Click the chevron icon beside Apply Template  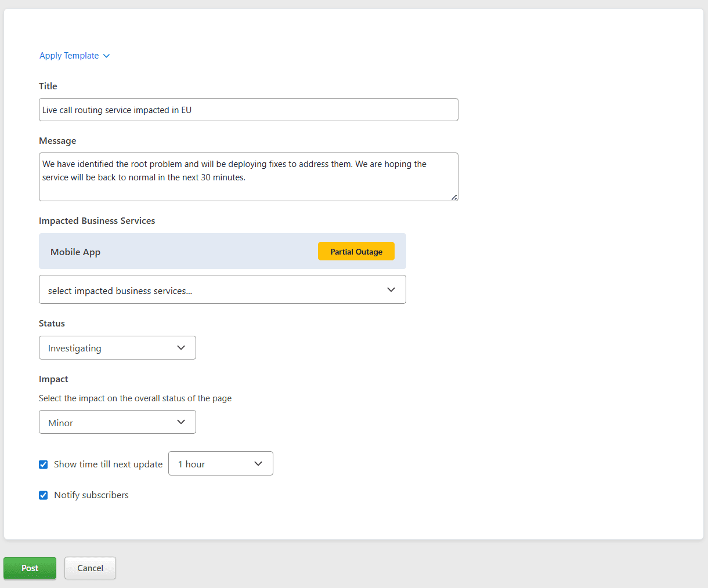point(106,56)
